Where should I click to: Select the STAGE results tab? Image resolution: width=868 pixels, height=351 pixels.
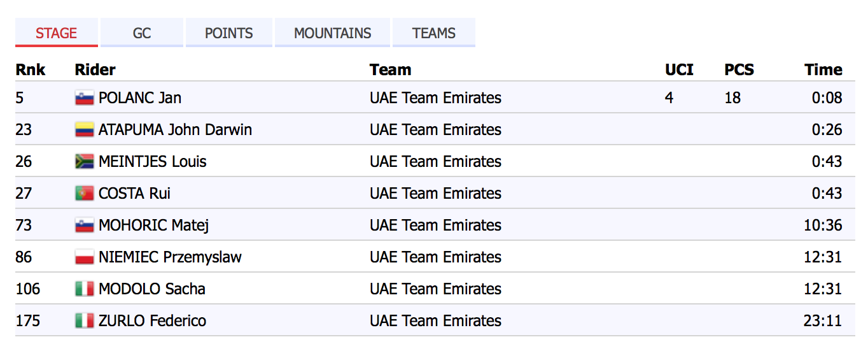(57, 33)
